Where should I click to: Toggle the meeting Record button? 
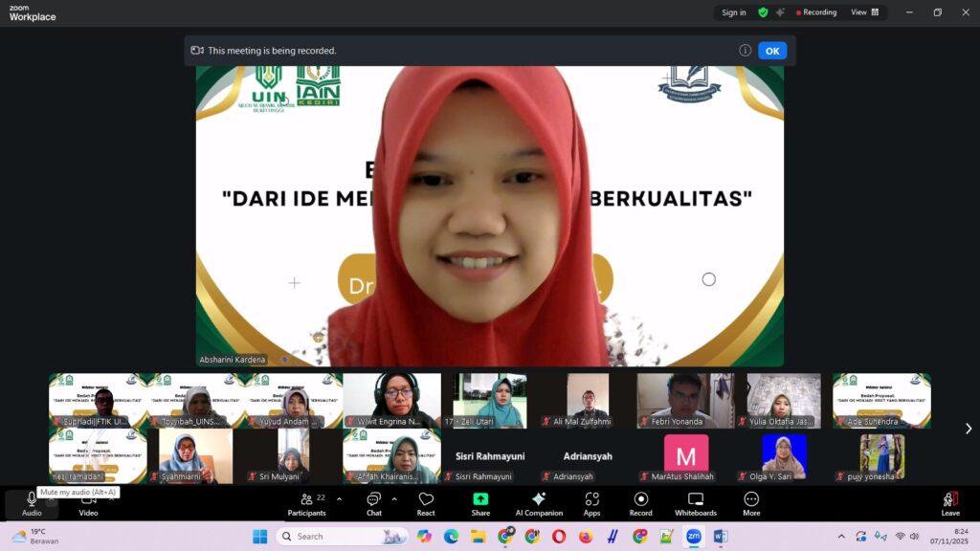(x=640, y=503)
